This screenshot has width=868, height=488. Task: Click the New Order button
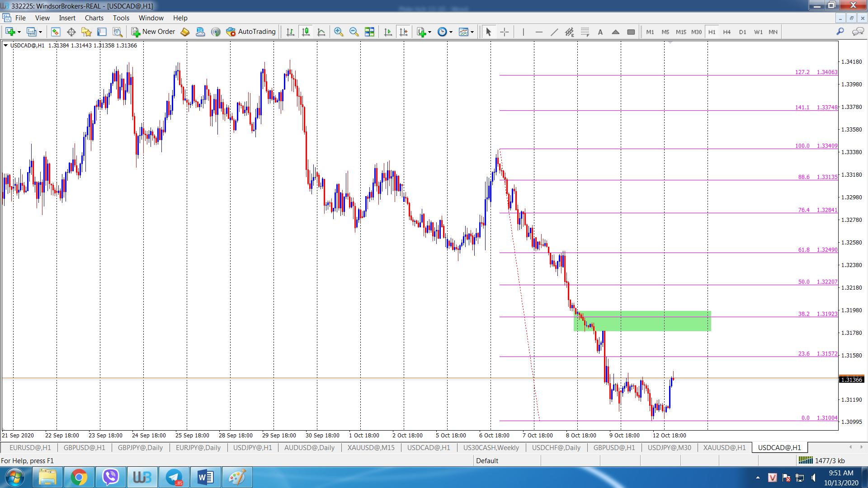pos(153,32)
